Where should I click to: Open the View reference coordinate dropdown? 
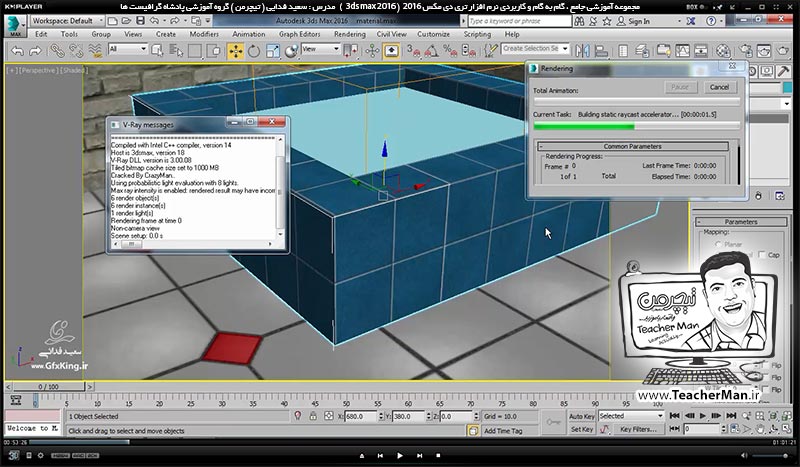(x=321, y=49)
